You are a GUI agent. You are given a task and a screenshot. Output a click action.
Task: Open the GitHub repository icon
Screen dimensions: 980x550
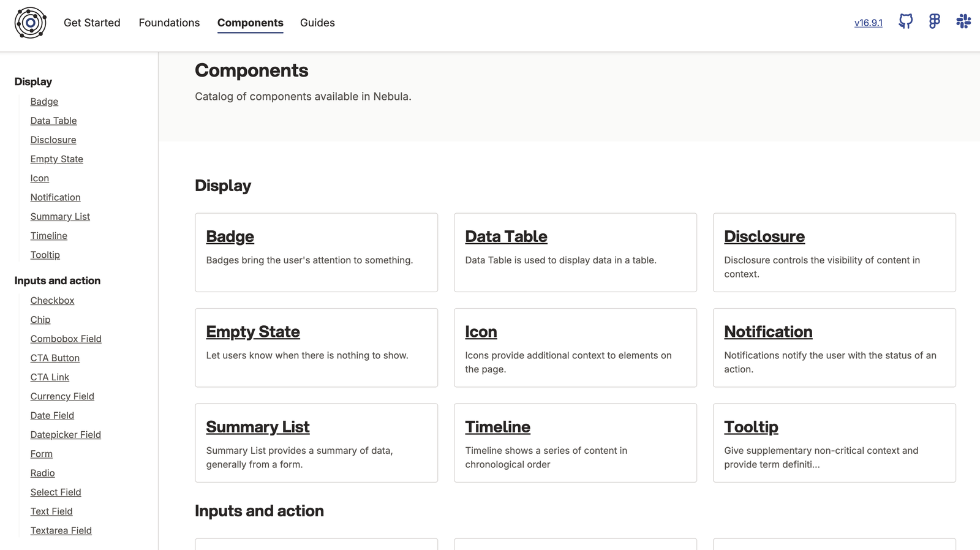(905, 21)
